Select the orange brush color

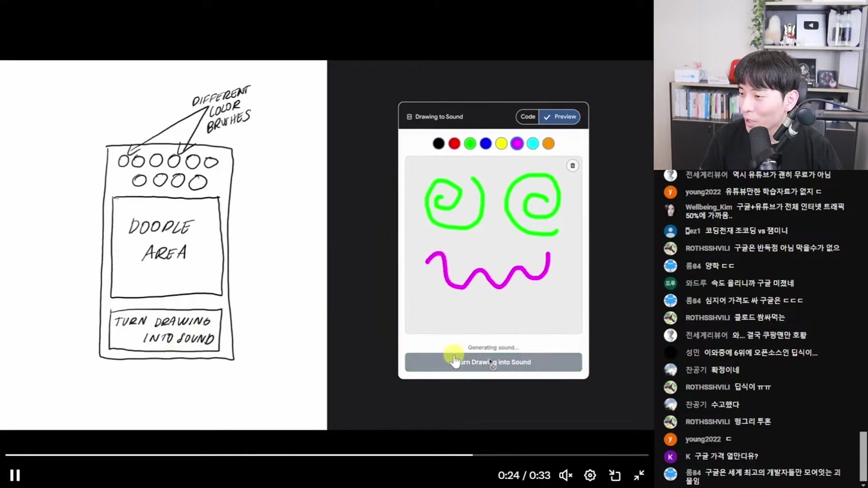[548, 143]
